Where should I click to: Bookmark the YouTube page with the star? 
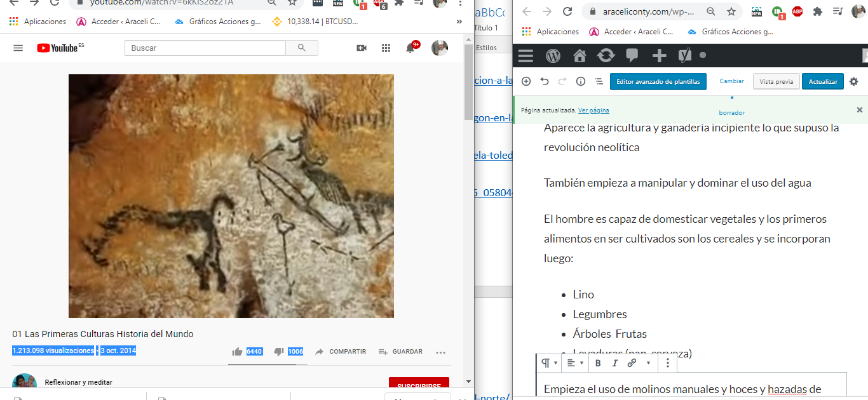[292, 3]
